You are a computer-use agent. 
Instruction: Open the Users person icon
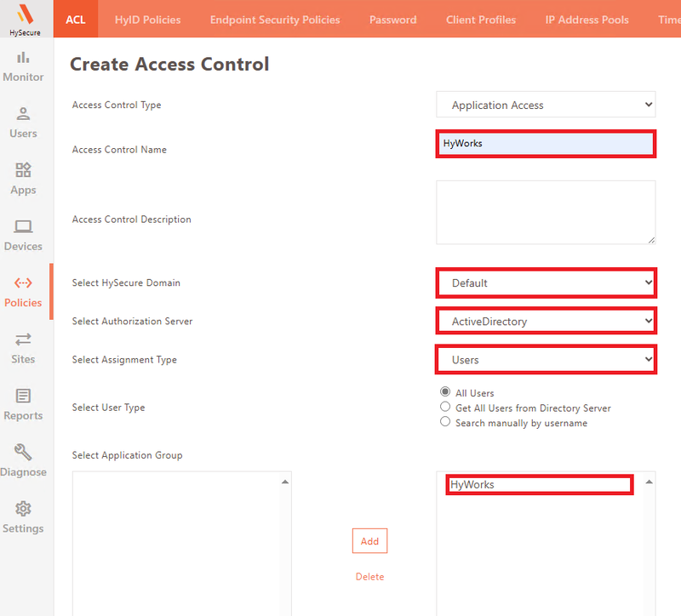tap(23, 114)
